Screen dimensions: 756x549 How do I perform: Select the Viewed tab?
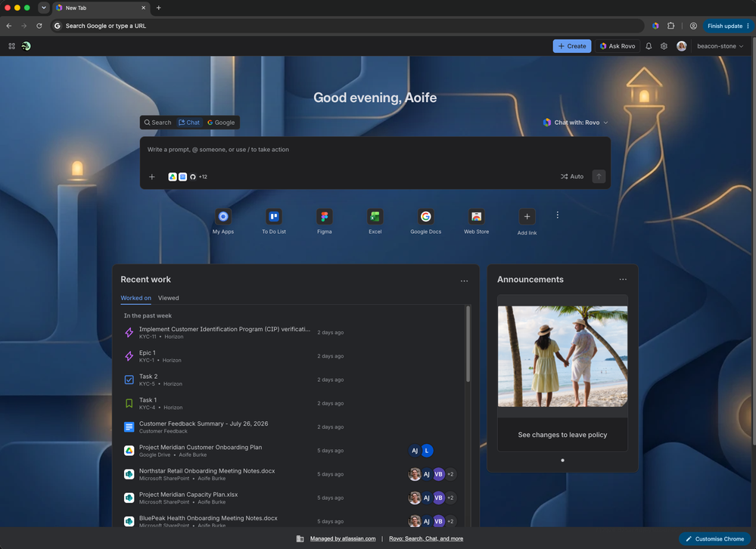click(x=168, y=298)
